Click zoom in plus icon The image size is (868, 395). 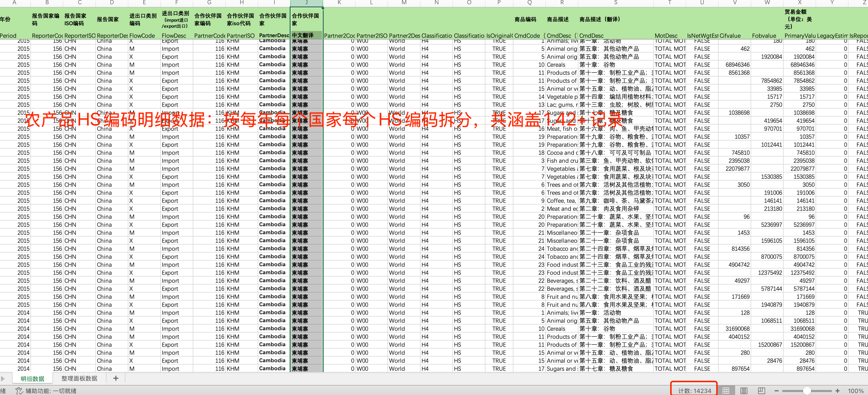tap(837, 390)
